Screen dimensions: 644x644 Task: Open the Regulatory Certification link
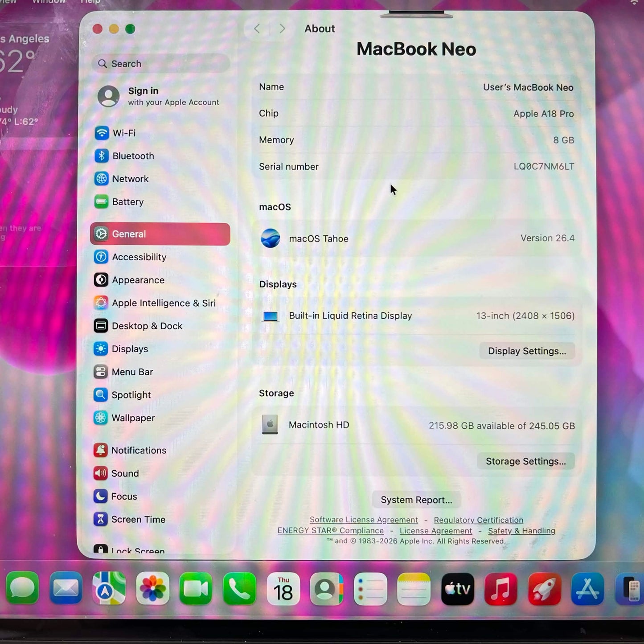(x=478, y=520)
